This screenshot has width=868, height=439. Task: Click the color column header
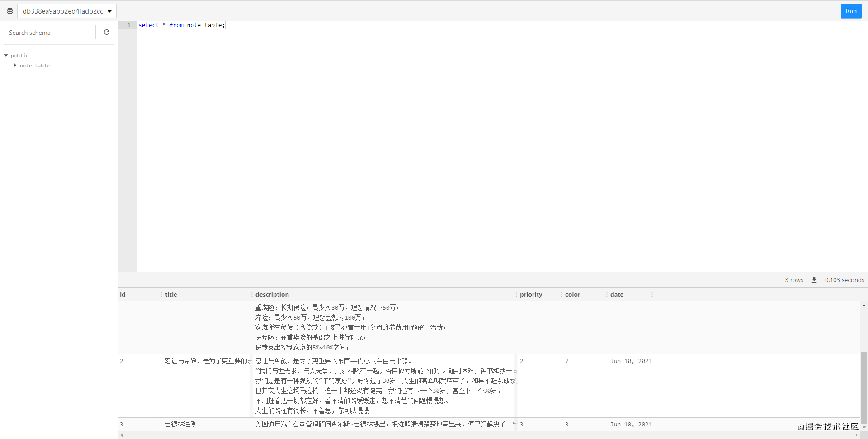tap(584, 294)
